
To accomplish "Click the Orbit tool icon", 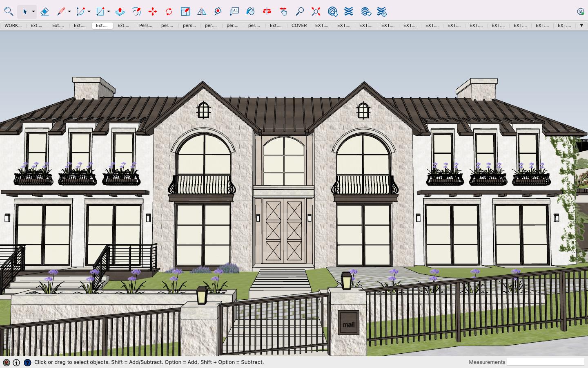I will pyautogui.click(x=267, y=11).
